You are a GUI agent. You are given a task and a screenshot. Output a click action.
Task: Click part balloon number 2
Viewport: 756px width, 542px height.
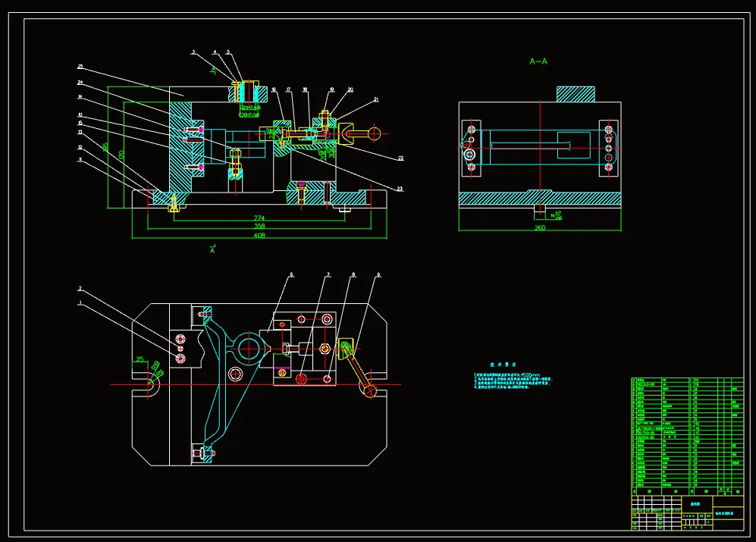click(x=80, y=289)
